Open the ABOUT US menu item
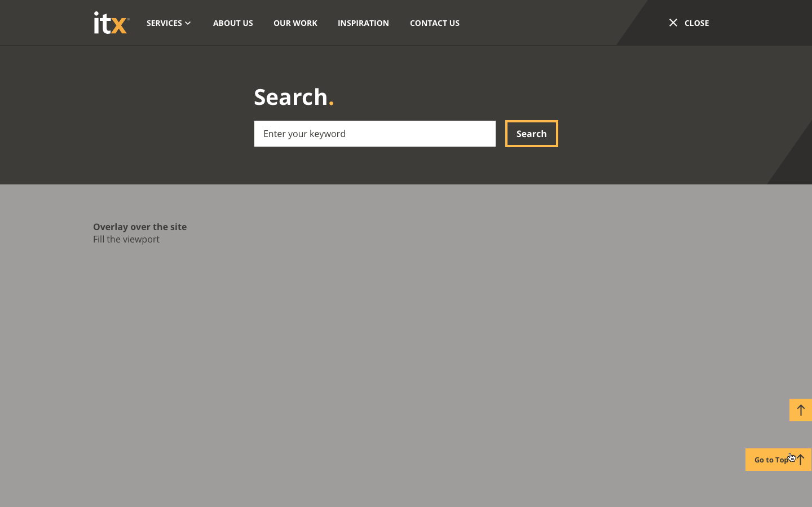The image size is (812, 507). 233,23
